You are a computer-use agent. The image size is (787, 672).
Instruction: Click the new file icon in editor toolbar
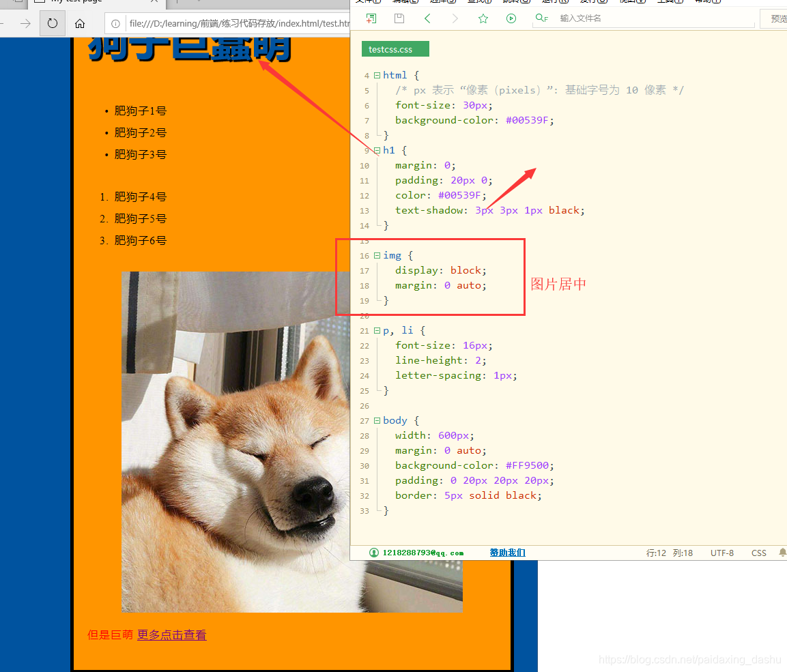tap(371, 18)
